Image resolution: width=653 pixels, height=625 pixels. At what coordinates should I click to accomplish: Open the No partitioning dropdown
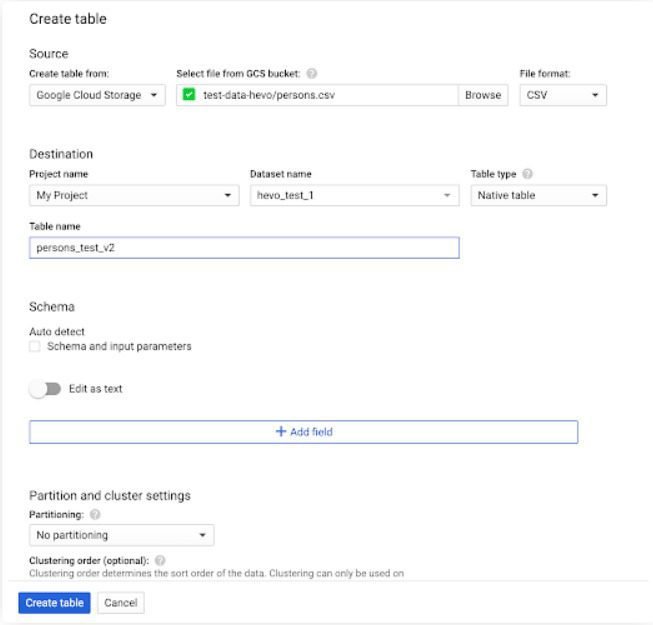pos(121,535)
